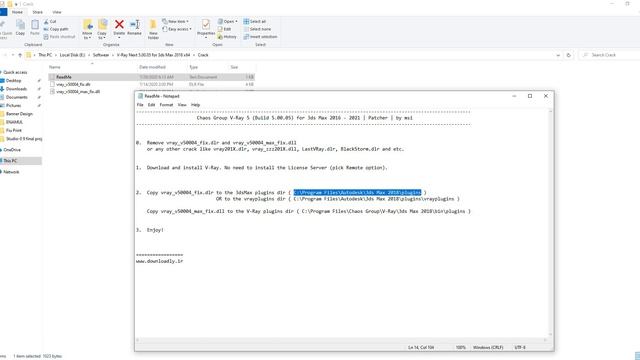Sort files by the Type column header

click(x=193, y=67)
